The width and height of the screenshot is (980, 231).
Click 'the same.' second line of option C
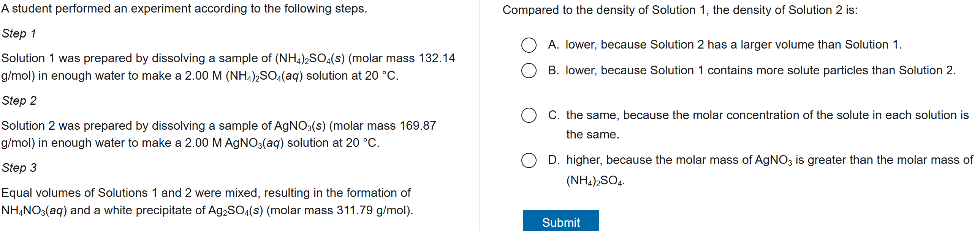point(592,135)
